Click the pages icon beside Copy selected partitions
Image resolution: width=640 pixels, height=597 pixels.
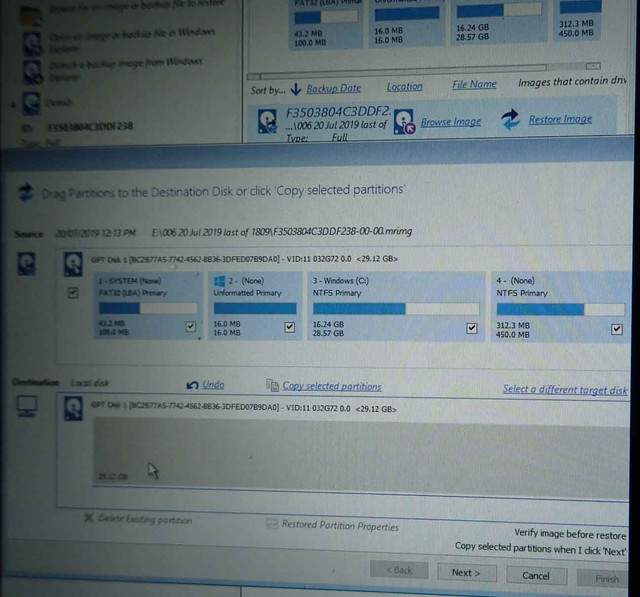pos(272,385)
